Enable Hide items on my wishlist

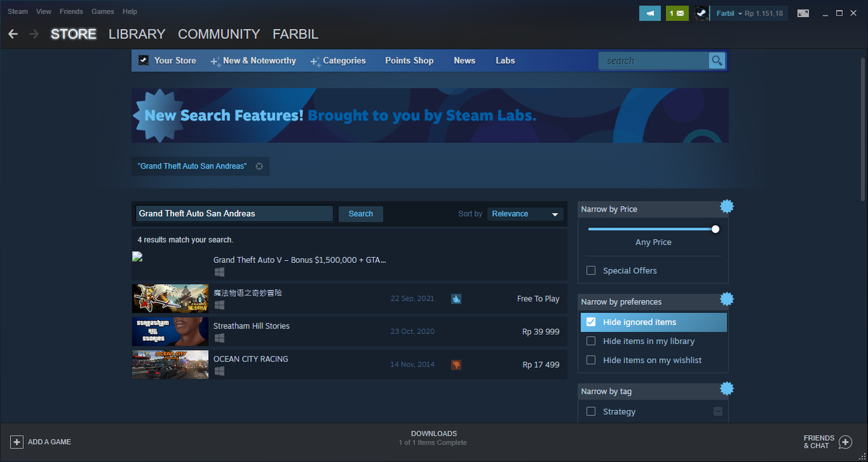(x=591, y=360)
